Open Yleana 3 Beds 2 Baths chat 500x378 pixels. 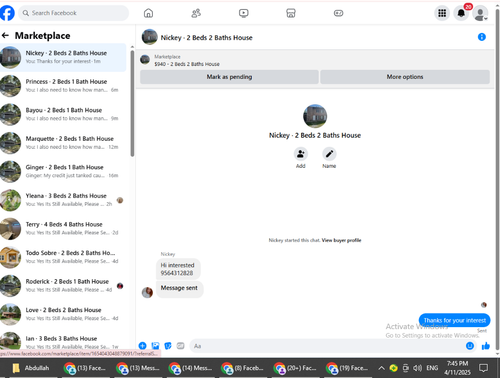63,200
